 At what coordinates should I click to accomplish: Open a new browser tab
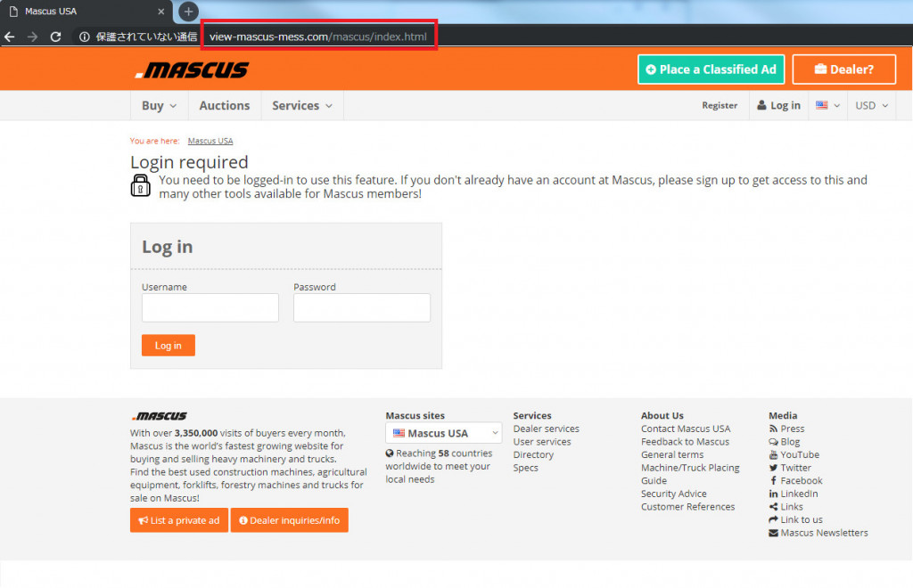pyautogui.click(x=188, y=11)
